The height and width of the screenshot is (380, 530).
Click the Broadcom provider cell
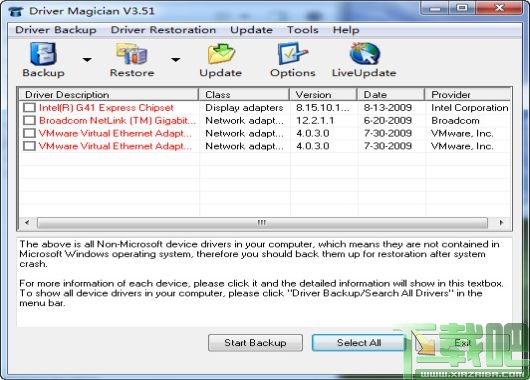pos(455,121)
